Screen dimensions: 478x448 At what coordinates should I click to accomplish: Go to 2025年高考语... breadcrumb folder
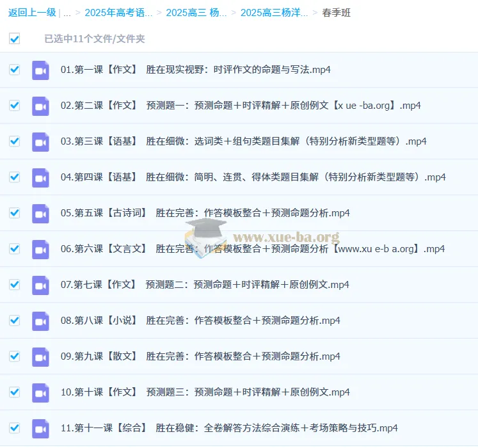(x=118, y=13)
